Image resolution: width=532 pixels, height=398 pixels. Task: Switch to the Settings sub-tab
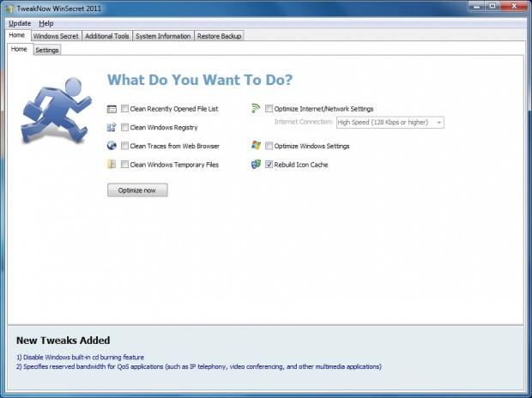[x=47, y=51]
